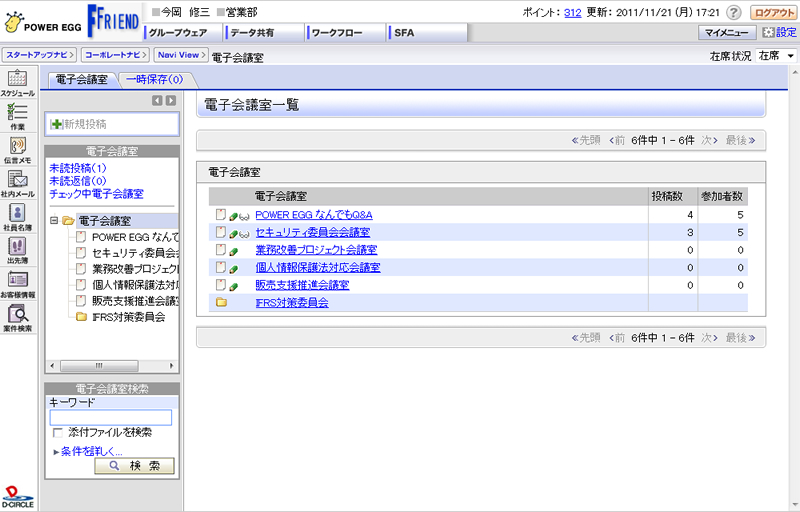Open 未読投稿(1) link
800x512 pixels.
pos(78,168)
